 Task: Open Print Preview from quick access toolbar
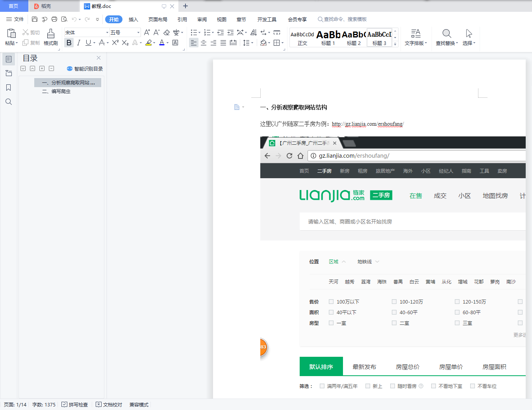[64, 19]
